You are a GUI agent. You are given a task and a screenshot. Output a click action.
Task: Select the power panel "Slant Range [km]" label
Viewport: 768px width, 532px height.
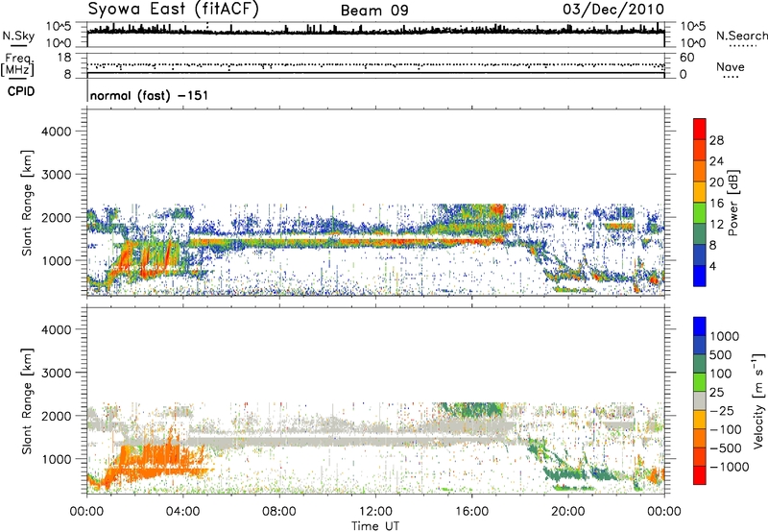(27, 203)
